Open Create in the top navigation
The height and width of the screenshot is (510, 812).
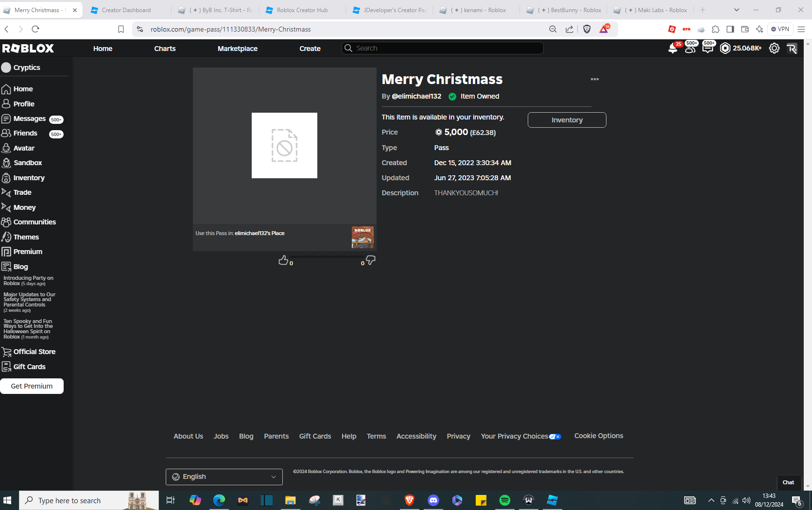click(310, 49)
